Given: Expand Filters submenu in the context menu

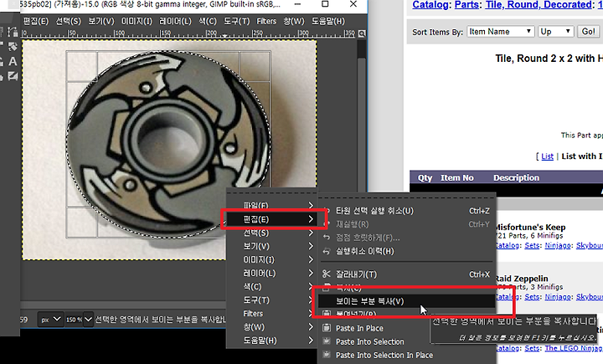Looking at the screenshot, I should [x=271, y=314].
